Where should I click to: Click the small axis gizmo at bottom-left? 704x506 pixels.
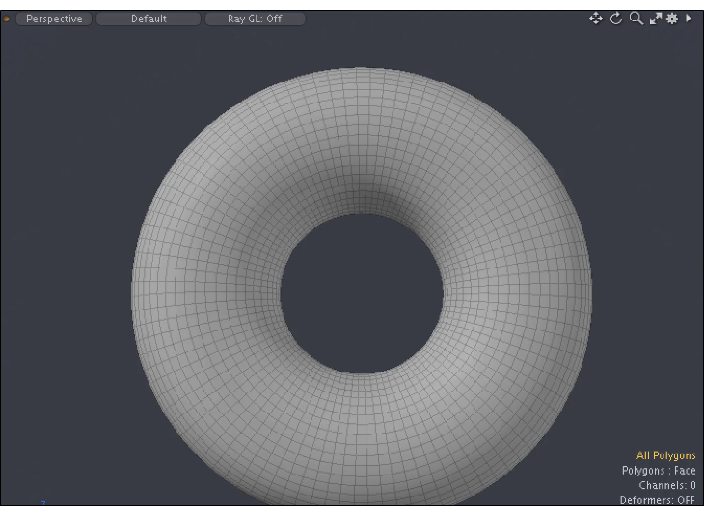click(x=43, y=501)
